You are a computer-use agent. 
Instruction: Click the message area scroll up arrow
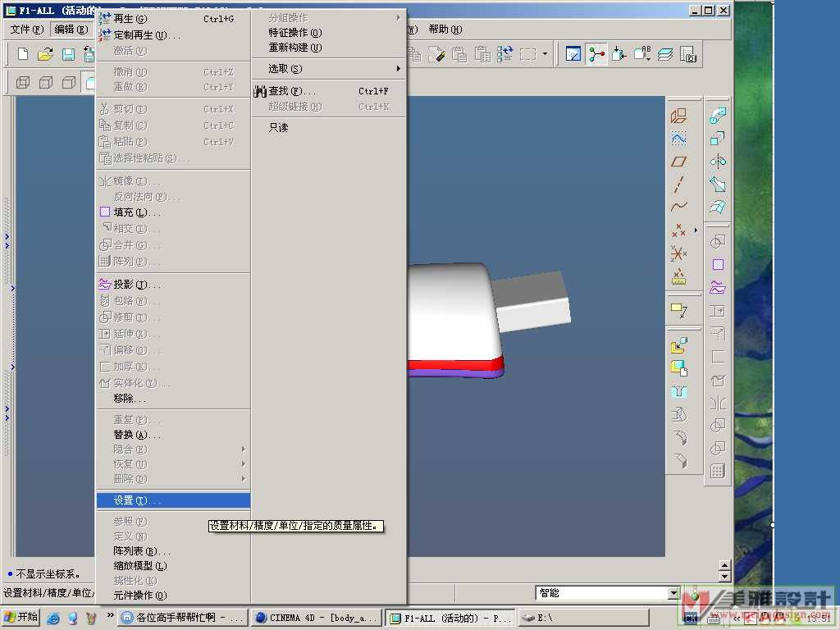[724, 565]
